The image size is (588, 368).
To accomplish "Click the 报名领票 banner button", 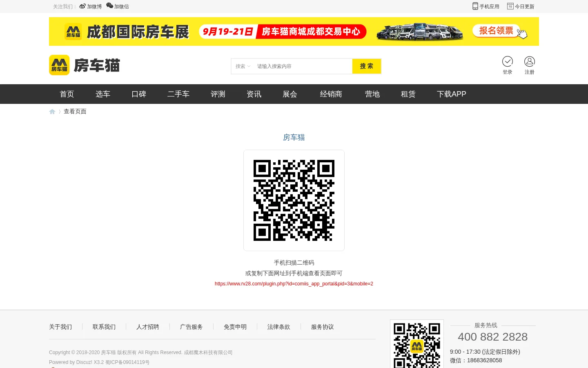I will point(496,31).
